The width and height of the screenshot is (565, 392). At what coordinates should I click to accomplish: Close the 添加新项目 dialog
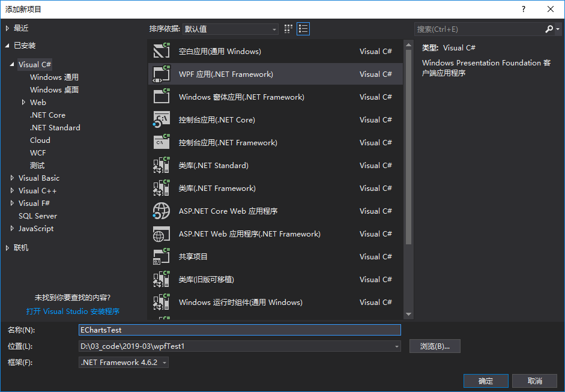coord(550,10)
